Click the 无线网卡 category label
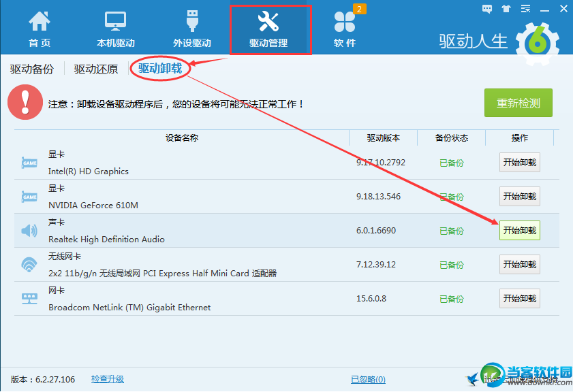Screen dimensions: 573x392 65,256
